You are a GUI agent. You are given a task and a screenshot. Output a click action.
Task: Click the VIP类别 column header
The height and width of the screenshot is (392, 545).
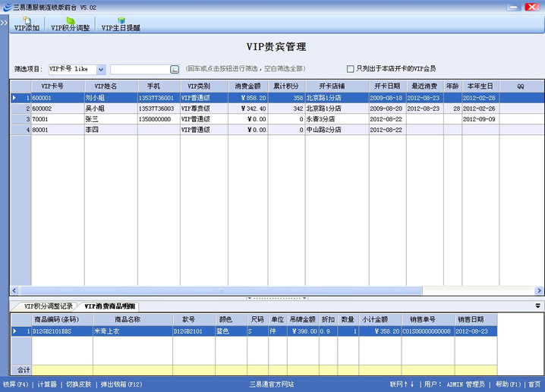[x=204, y=86]
